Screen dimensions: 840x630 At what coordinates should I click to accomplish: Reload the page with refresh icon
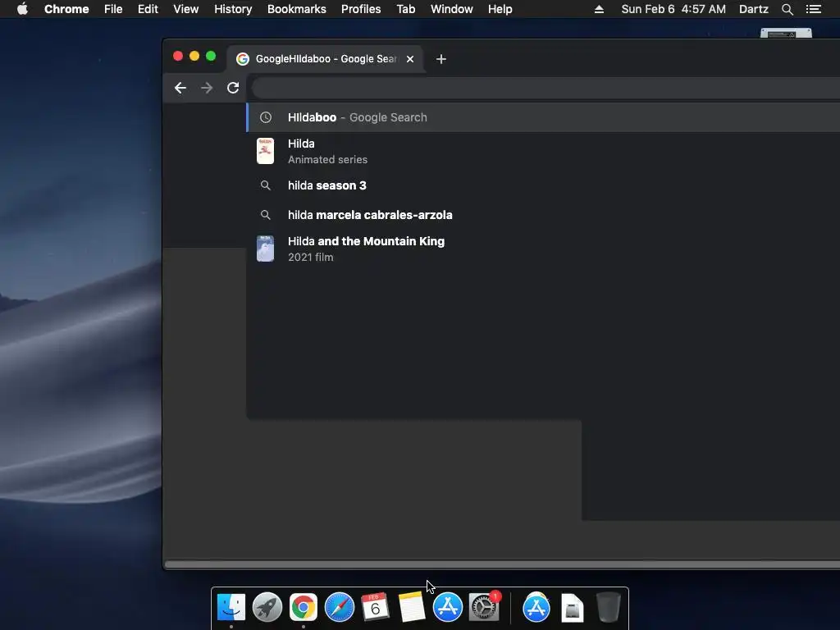click(233, 88)
